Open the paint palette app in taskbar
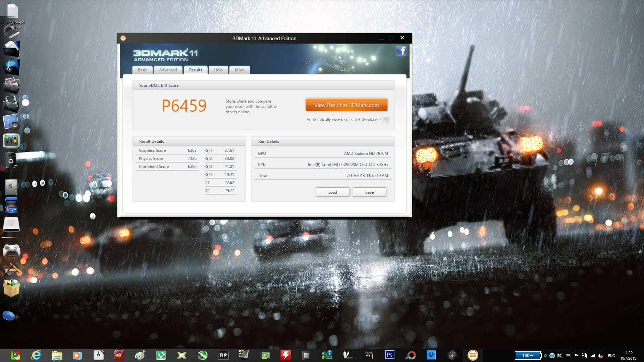 click(140, 355)
